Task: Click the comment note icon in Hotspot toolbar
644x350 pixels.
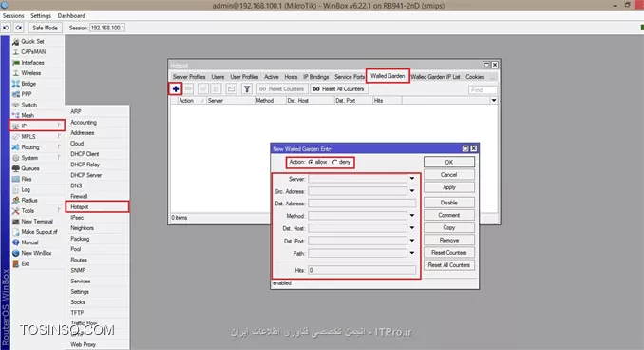Action: (x=231, y=88)
